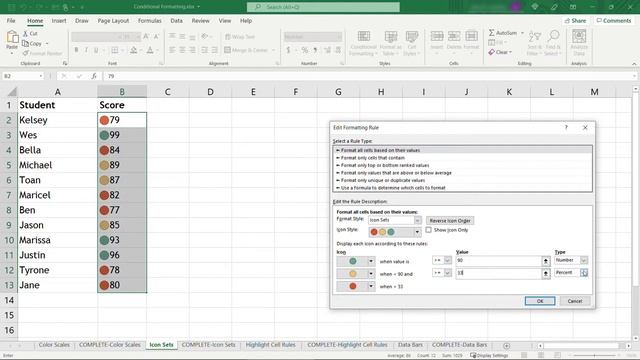The height and width of the screenshot is (360, 640).
Task: Switch to the Color Scales sheet tab
Action: (x=54, y=345)
